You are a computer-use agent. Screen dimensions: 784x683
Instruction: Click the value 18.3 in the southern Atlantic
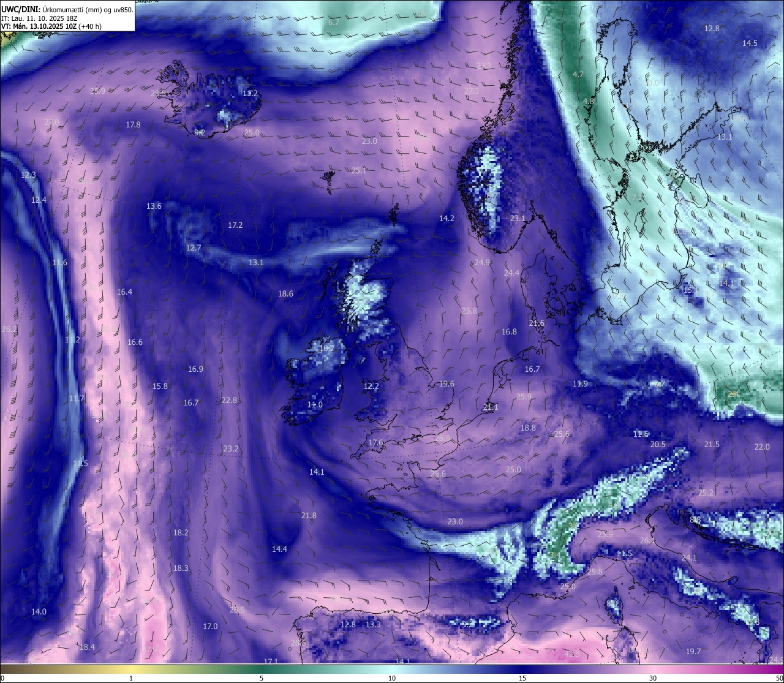[x=181, y=568]
